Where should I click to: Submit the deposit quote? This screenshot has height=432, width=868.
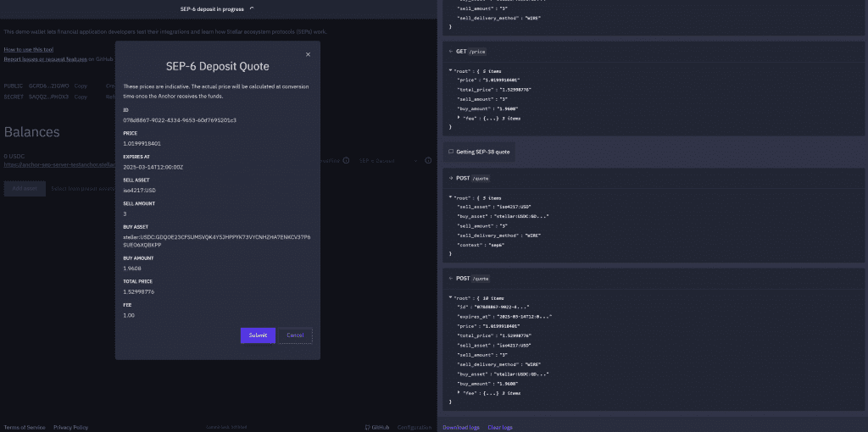pyautogui.click(x=258, y=335)
